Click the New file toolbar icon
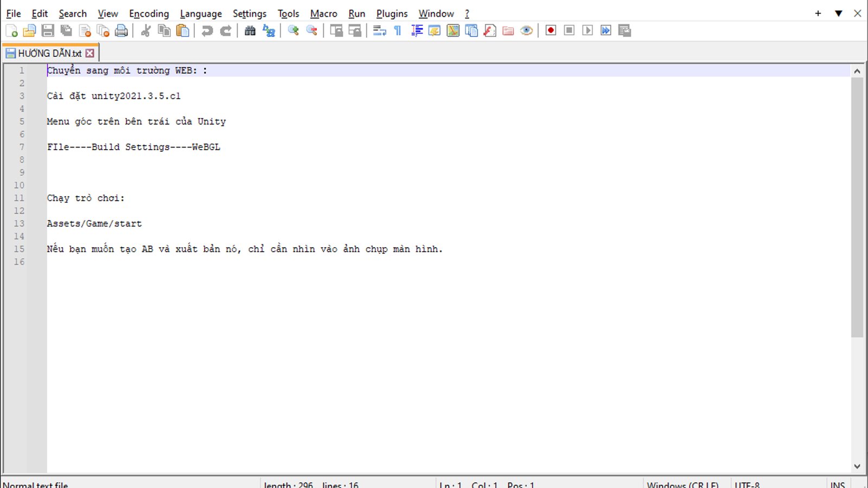Image resolution: width=868 pixels, height=488 pixels. pos(11,31)
